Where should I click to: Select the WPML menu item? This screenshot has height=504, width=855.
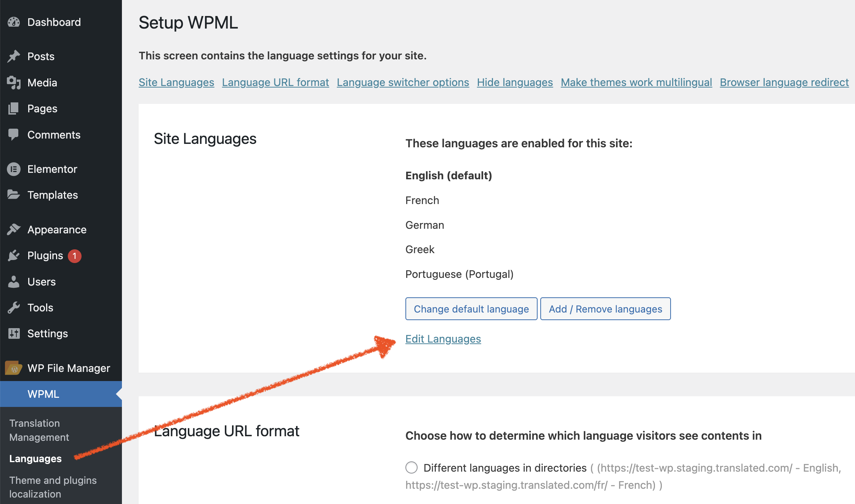pos(61,394)
